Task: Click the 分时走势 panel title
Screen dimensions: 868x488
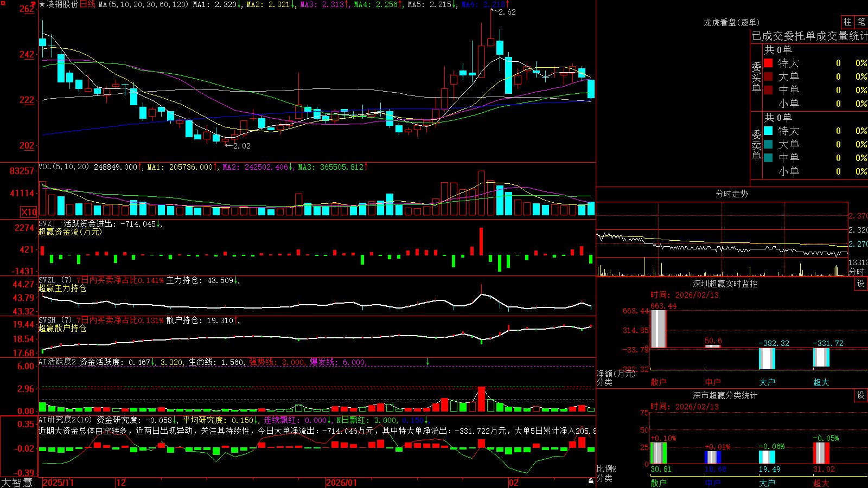Action: (x=731, y=194)
